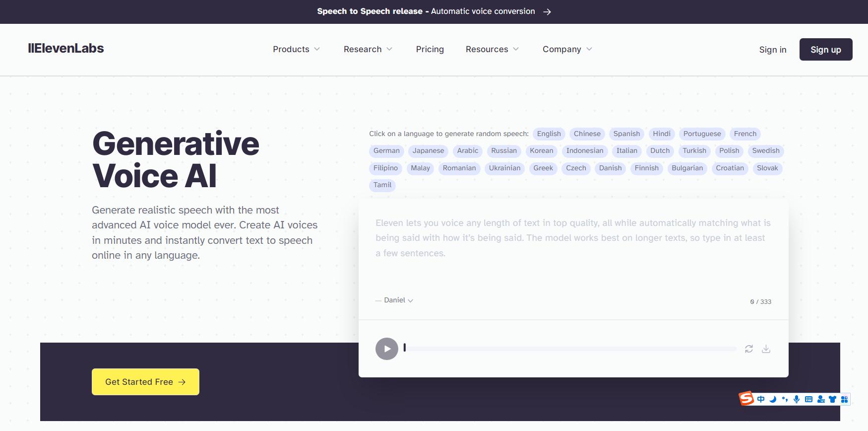This screenshot has height=431, width=868.
Task: Expand the Company menu
Action: 567,49
